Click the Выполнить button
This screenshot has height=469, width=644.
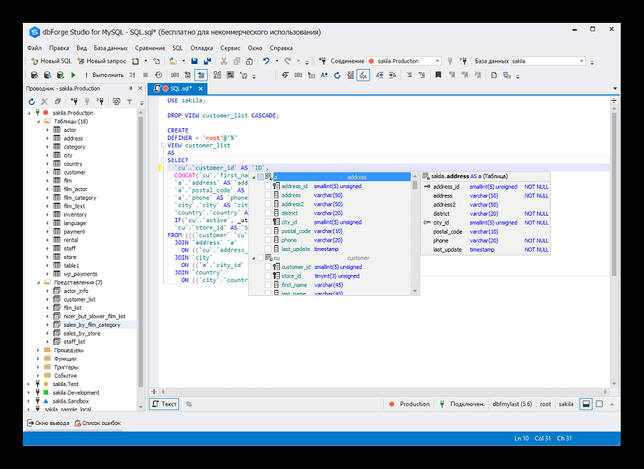[104, 75]
